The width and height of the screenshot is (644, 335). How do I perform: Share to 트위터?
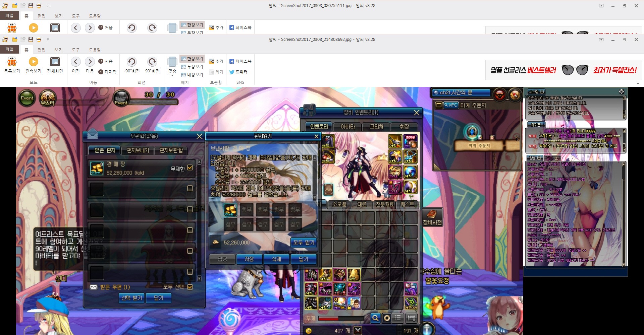(238, 72)
